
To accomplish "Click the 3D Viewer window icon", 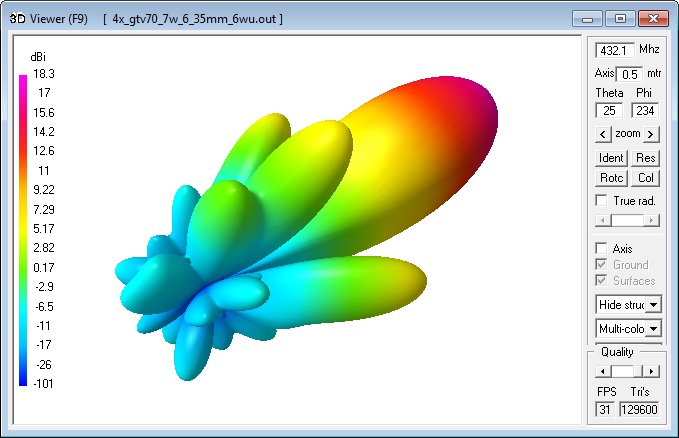I will [17, 19].
